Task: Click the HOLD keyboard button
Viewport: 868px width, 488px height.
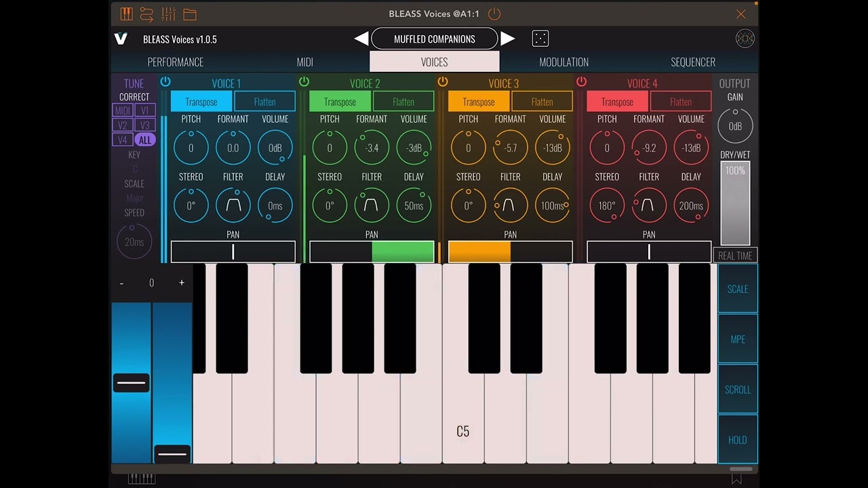Action: pos(738,440)
